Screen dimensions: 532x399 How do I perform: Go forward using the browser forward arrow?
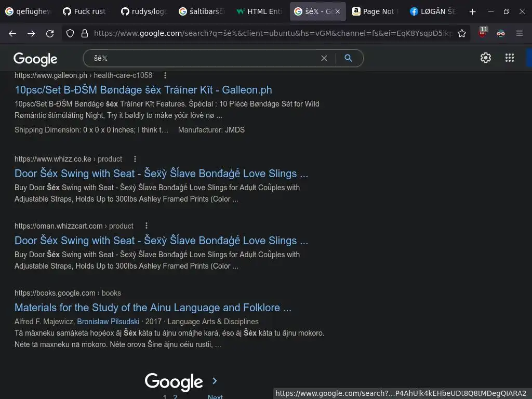tap(31, 33)
